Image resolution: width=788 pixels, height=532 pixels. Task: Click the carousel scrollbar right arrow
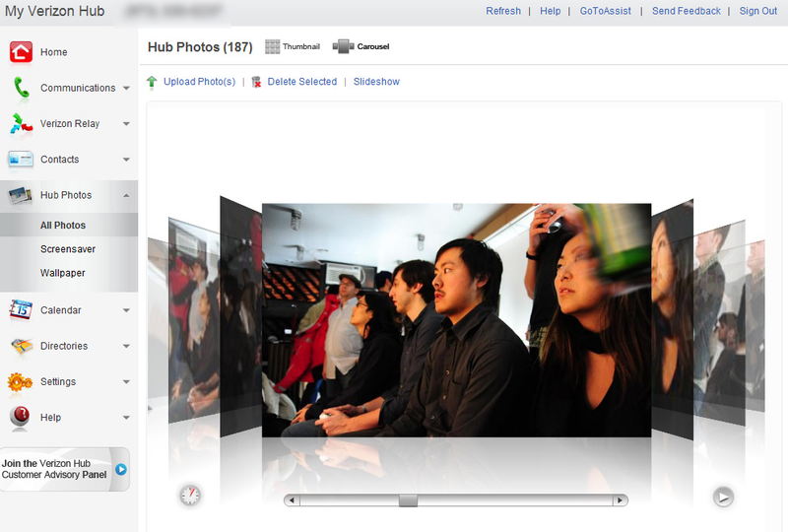[x=621, y=500]
